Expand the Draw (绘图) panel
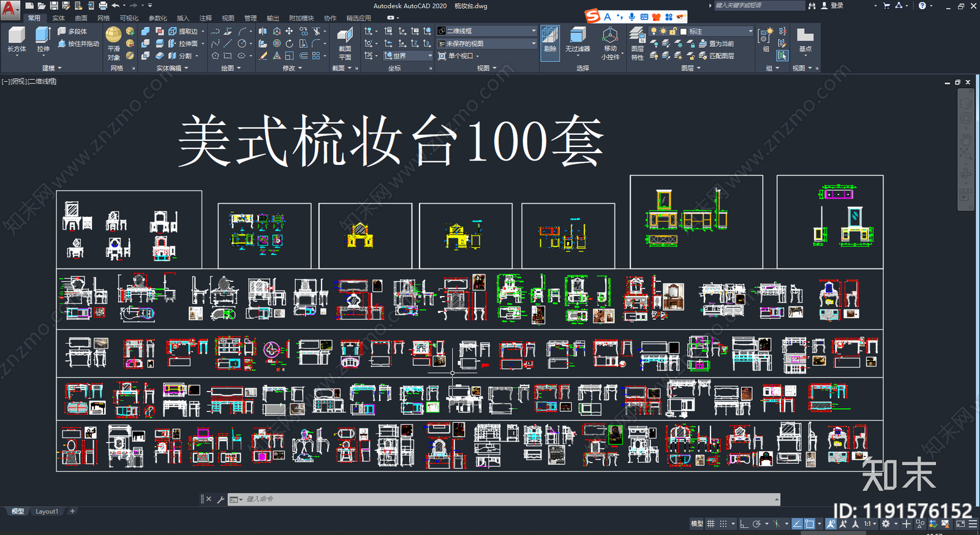Image resolution: width=980 pixels, height=535 pixels. point(230,68)
